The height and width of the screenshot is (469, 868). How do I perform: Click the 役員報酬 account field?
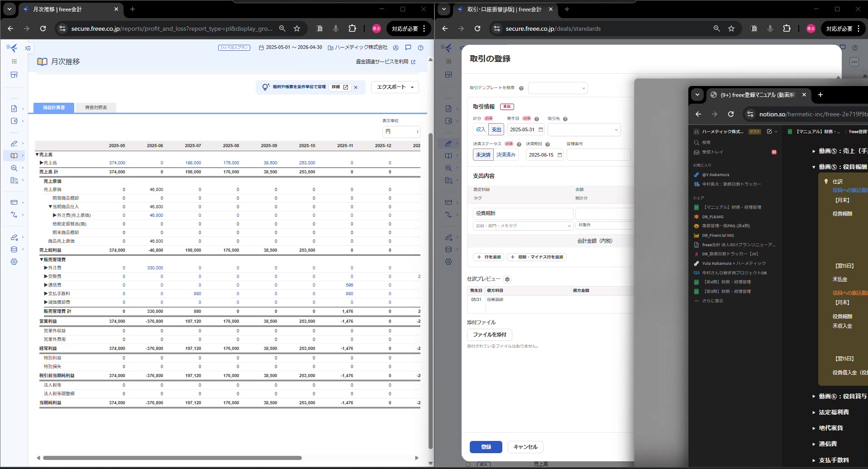[x=522, y=213]
